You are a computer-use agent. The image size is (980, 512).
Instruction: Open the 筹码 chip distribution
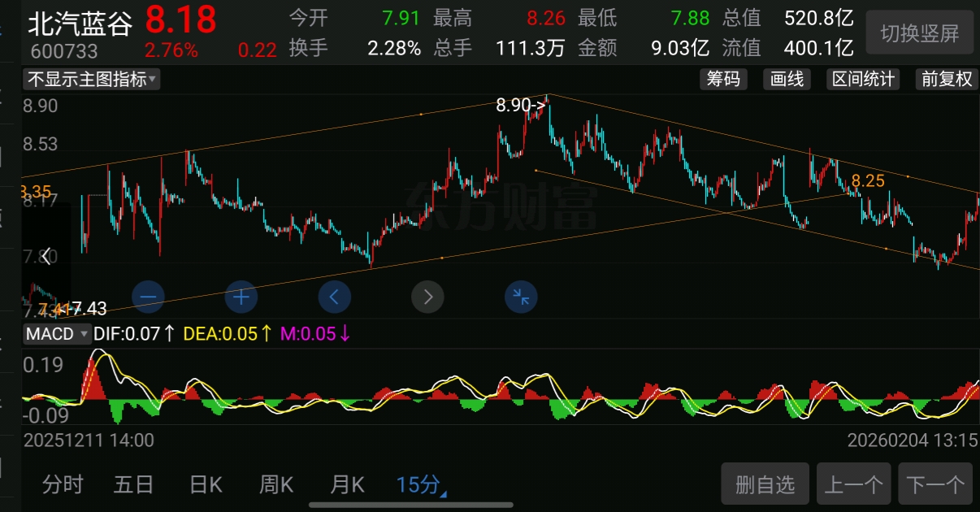[722, 79]
